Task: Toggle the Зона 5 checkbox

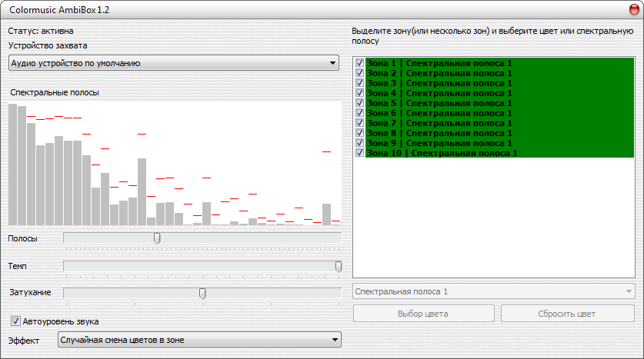Action: point(360,103)
